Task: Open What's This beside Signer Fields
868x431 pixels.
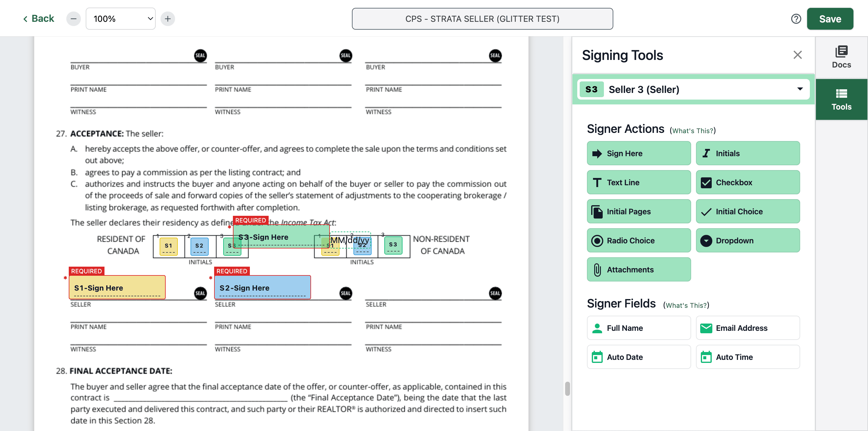Action: 686,305
